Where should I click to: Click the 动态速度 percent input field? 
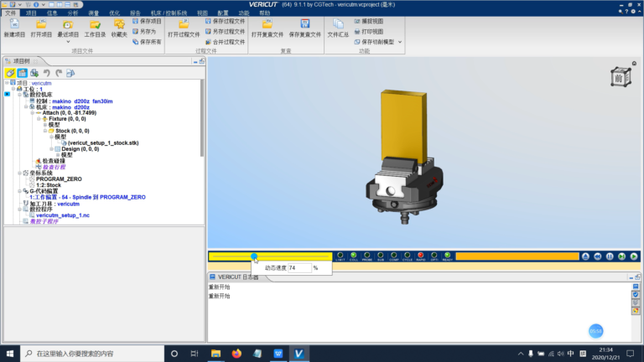pyautogui.click(x=299, y=267)
